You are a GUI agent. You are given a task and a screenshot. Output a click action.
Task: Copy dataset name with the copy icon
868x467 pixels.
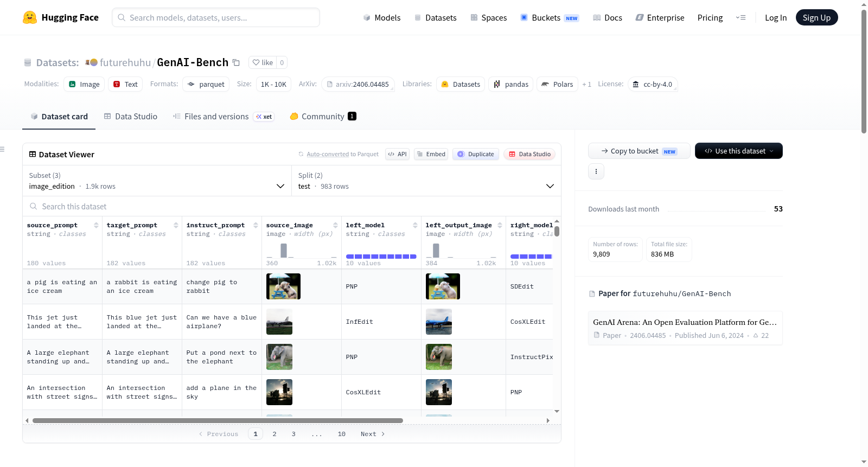point(236,62)
